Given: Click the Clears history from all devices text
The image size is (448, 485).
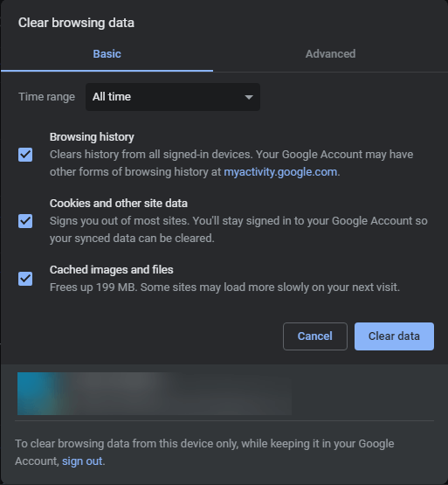Looking at the screenshot, I should pyautogui.click(x=231, y=163).
